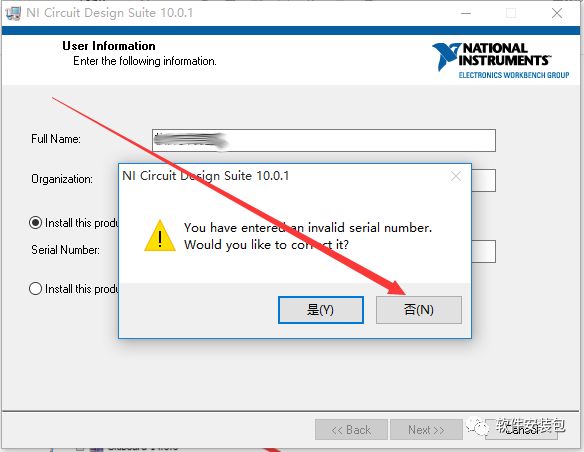Click the 'Full Name:' label

pyautogui.click(x=56, y=139)
